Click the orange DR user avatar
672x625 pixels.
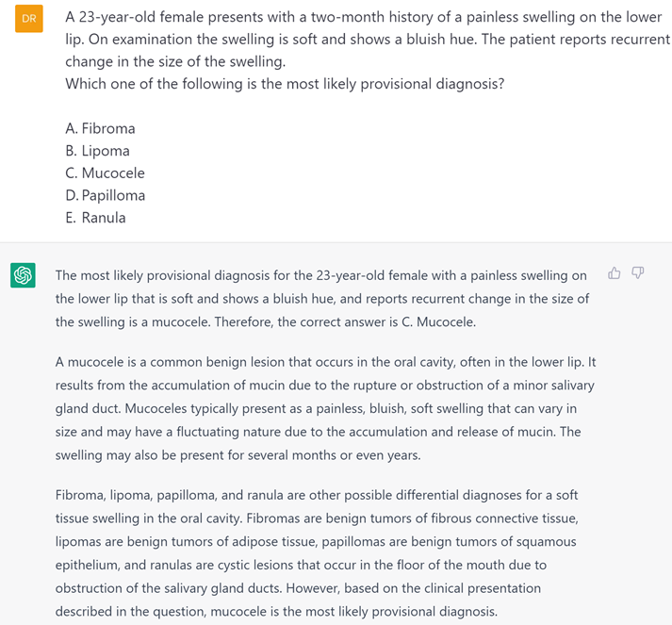coord(29,19)
